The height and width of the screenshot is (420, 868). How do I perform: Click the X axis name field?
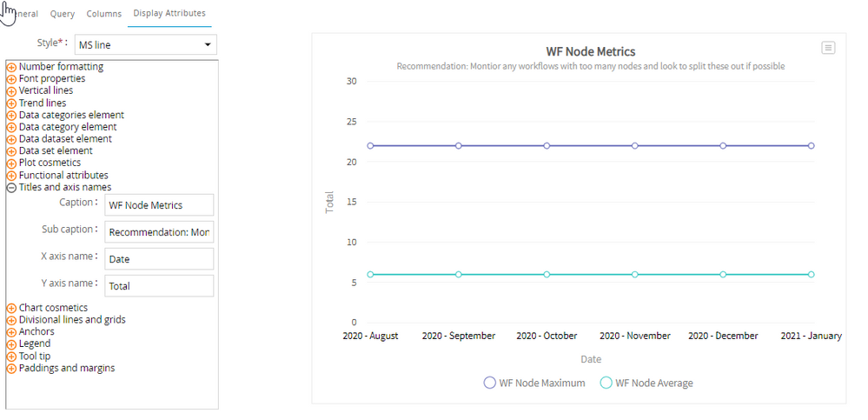[159, 259]
